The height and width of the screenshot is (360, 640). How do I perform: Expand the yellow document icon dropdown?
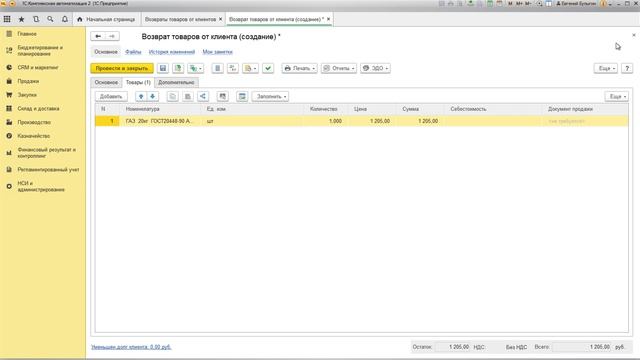(250, 68)
